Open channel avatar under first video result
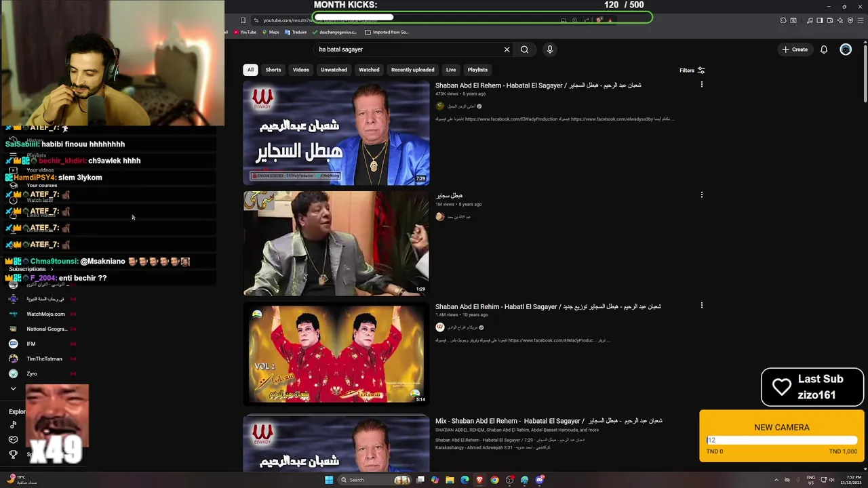868x488 pixels. click(440, 106)
